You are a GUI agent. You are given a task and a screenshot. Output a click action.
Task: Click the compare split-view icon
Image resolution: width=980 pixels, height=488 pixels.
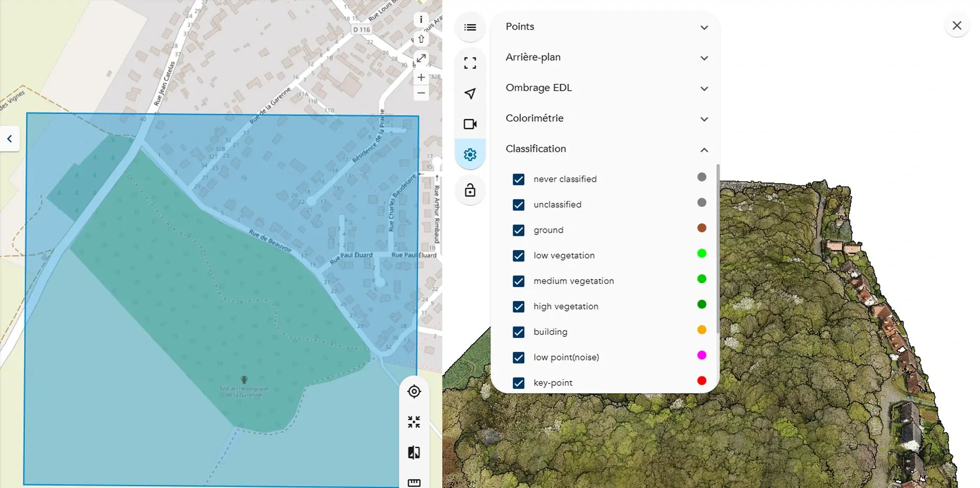click(414, 452)
